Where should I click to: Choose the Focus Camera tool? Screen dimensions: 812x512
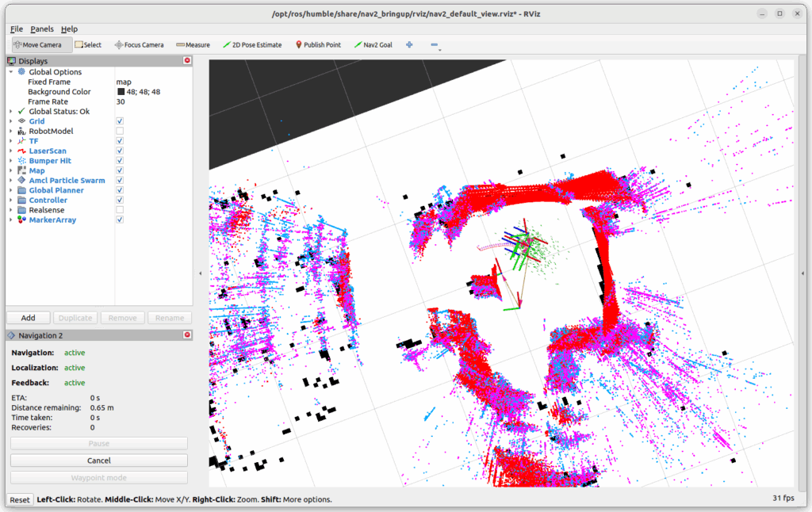(139, 45)
